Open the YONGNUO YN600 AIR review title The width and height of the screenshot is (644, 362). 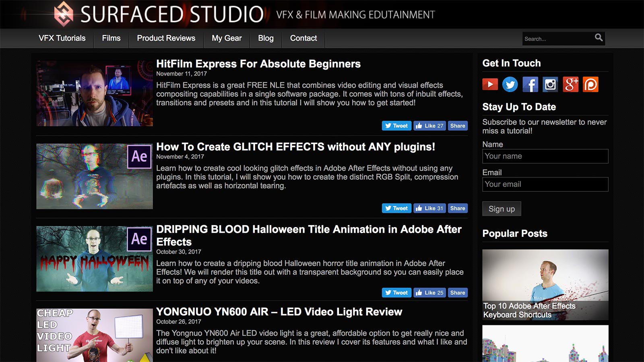click(279, 312)
